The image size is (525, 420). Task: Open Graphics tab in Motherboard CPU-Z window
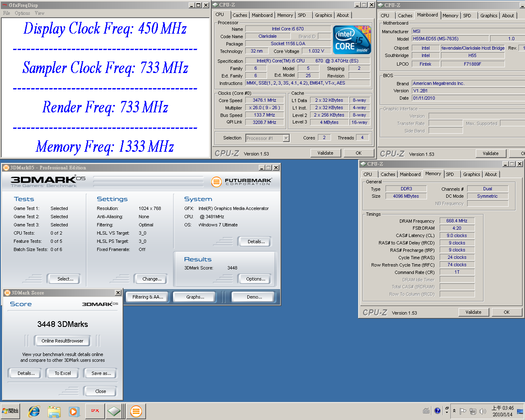[489, 16]
